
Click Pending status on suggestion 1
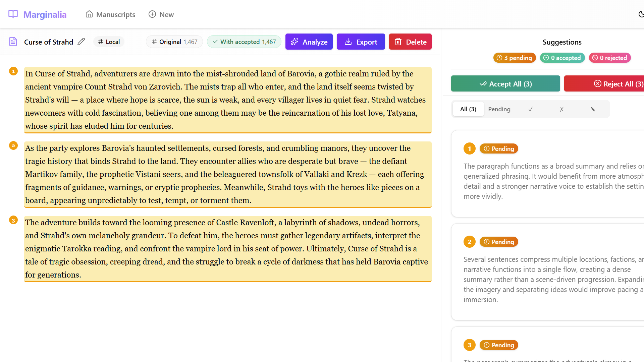pos(499,148)
